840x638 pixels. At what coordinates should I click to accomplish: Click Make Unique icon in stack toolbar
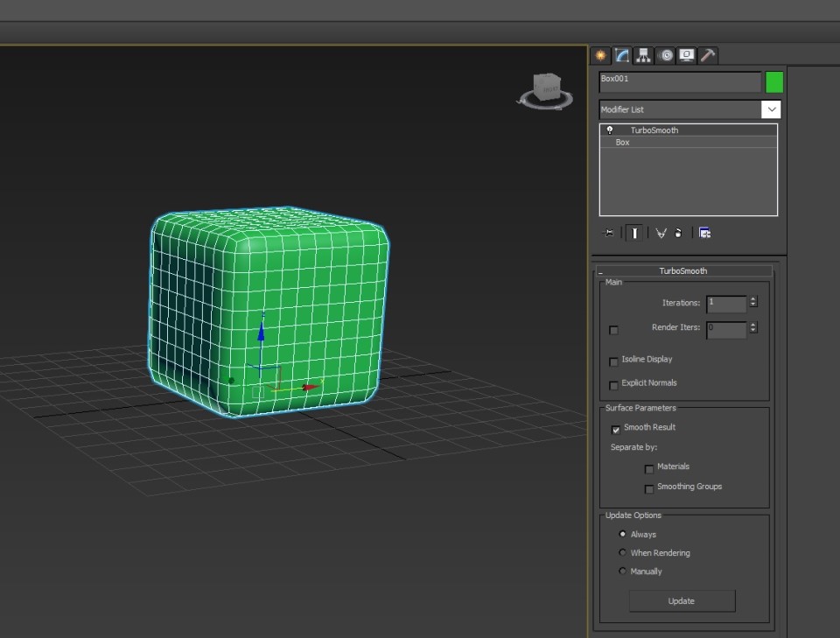[661, 233]
